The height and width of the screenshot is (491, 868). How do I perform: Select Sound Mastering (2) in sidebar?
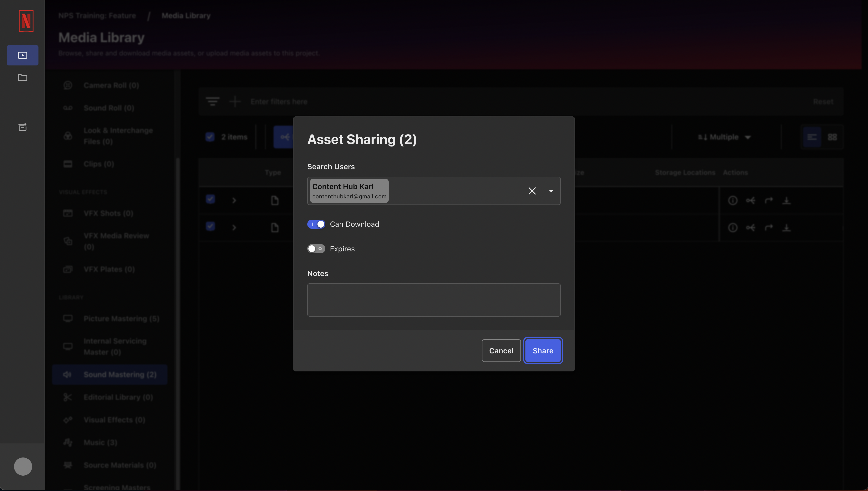click(x=110, y=375)
